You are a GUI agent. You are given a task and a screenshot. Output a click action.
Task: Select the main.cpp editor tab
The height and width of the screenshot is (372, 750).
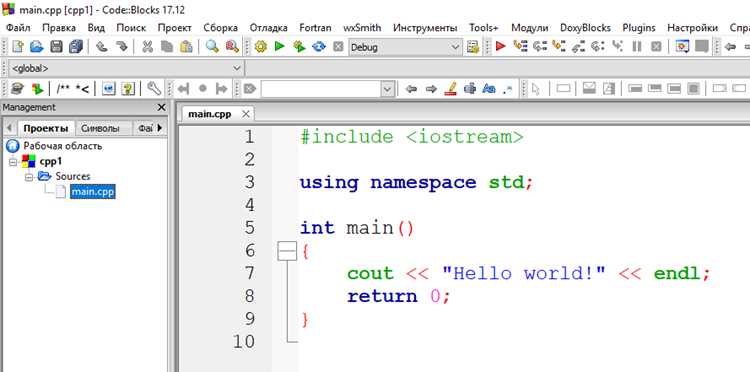[x=210, y=114]
